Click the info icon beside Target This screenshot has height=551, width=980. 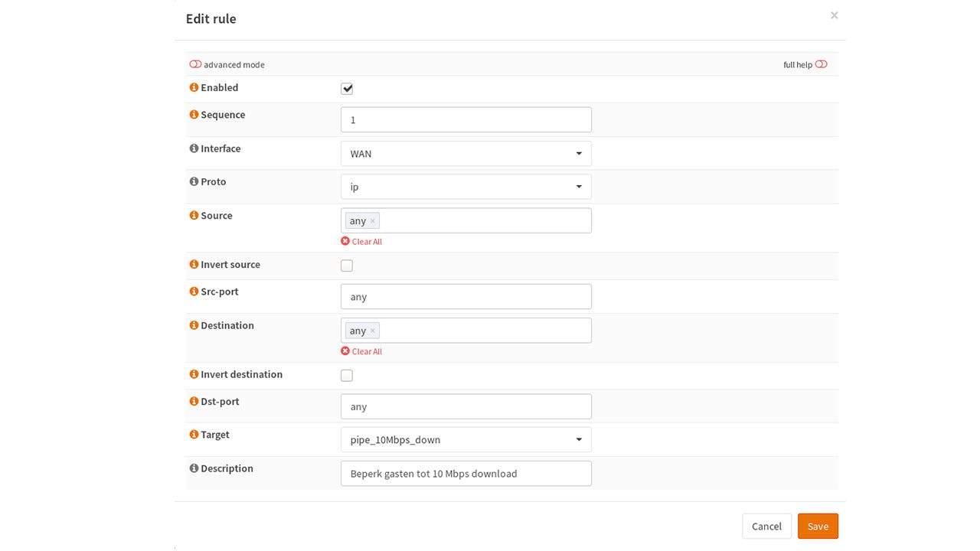tap(194, 435)
